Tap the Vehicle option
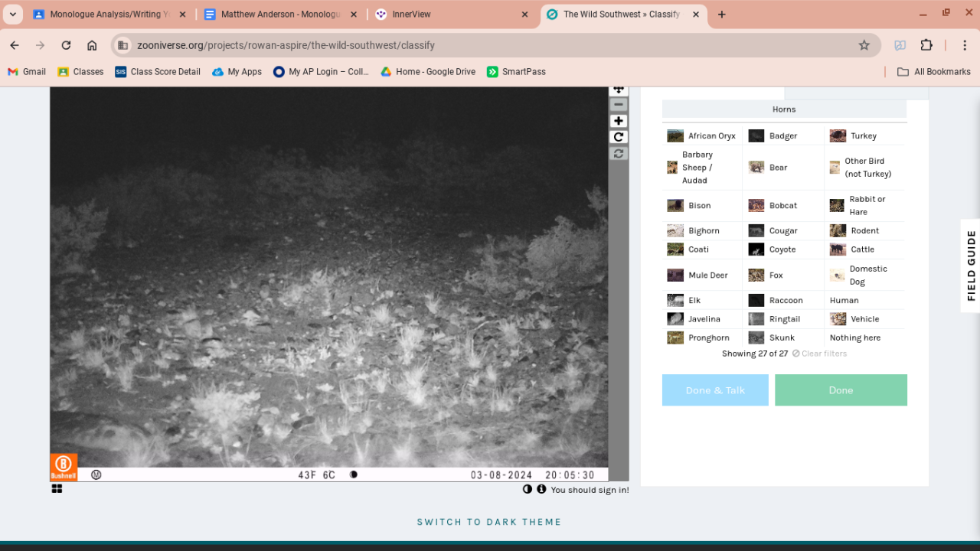The height and width of the screenshot is (551, 980). [865, 319]
